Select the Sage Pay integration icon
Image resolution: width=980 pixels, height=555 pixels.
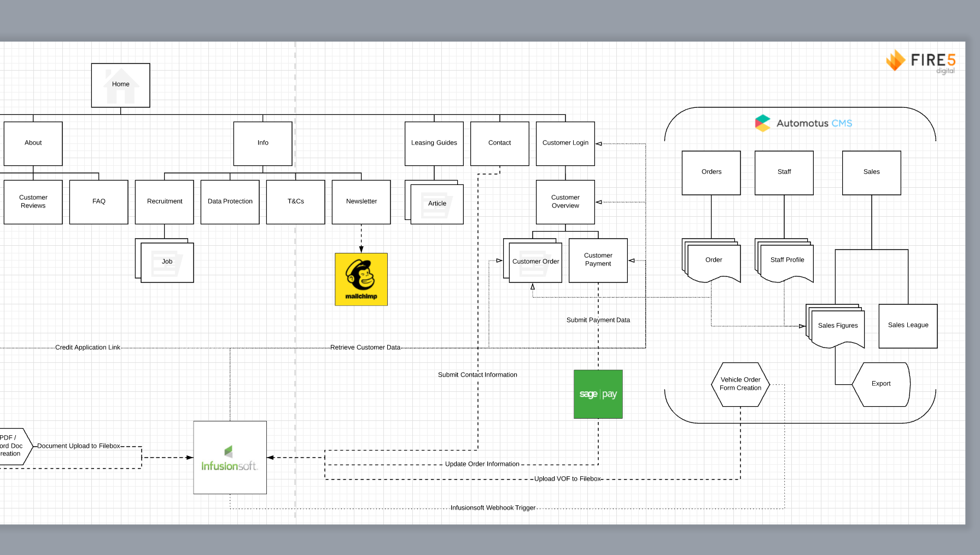pos(597,394)
